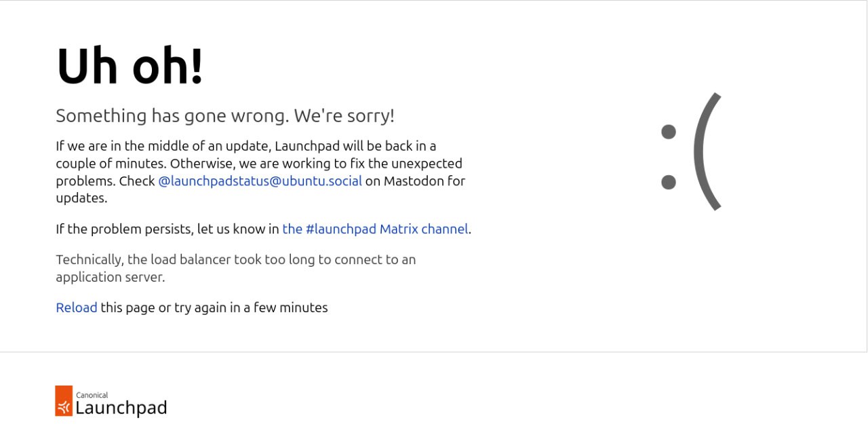Open the @launchpadstatus@ubuntu.social Mastodon link
This screenshot has width=868, height=429.
[x=260, y=181]
